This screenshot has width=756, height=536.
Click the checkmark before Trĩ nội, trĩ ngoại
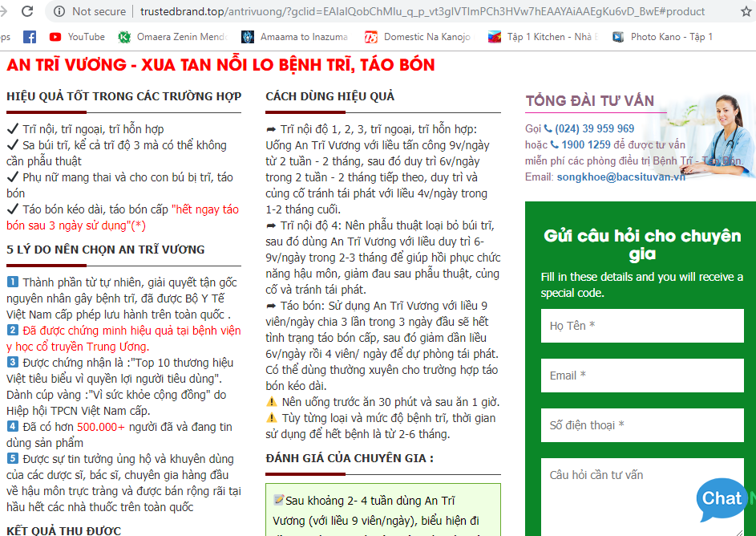13,129
